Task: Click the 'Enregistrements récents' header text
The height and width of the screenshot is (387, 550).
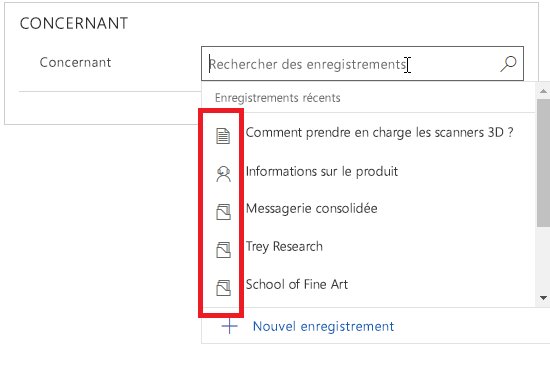Action: point(277,98)
